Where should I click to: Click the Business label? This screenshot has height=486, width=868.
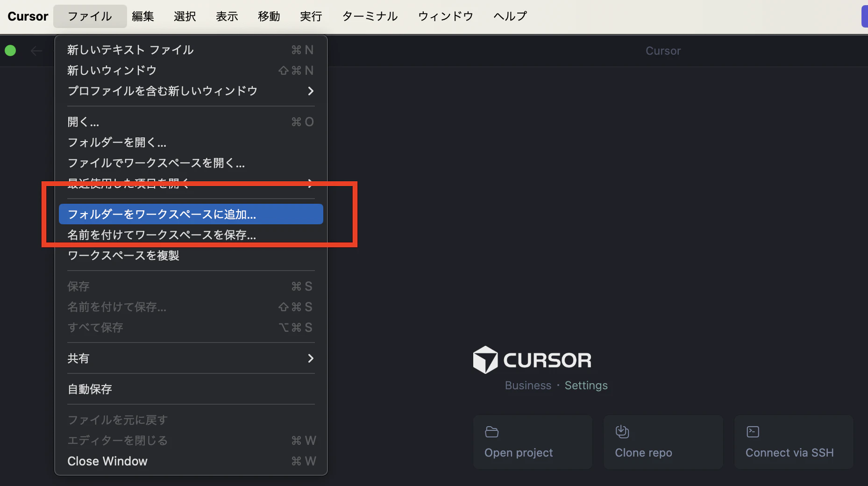[528, 386]
